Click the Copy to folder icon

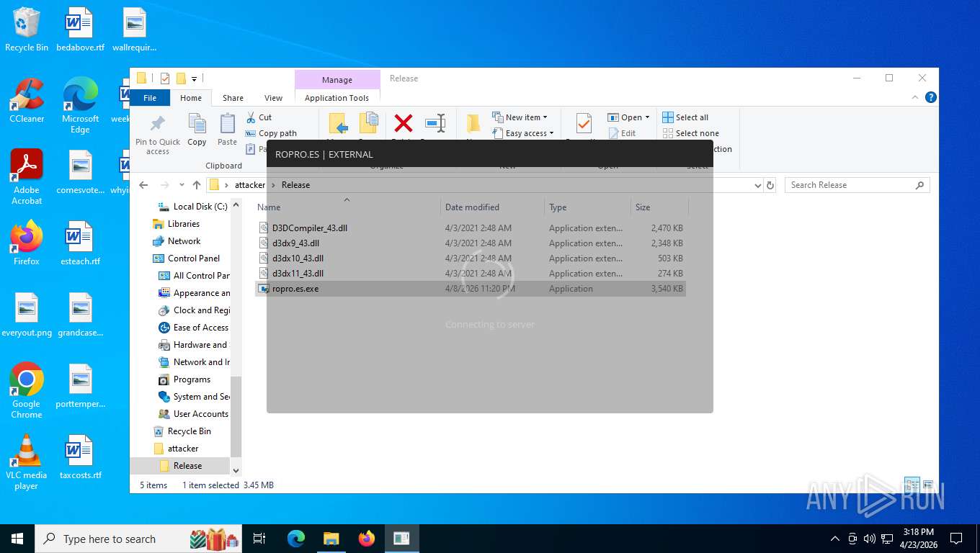point(368,124)
